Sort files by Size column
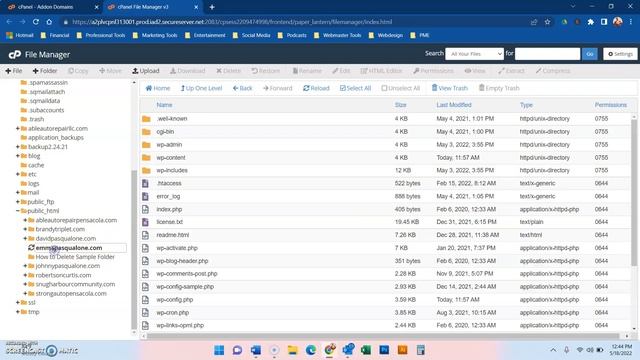Screen dimensions: 640x360 point(400,105)
